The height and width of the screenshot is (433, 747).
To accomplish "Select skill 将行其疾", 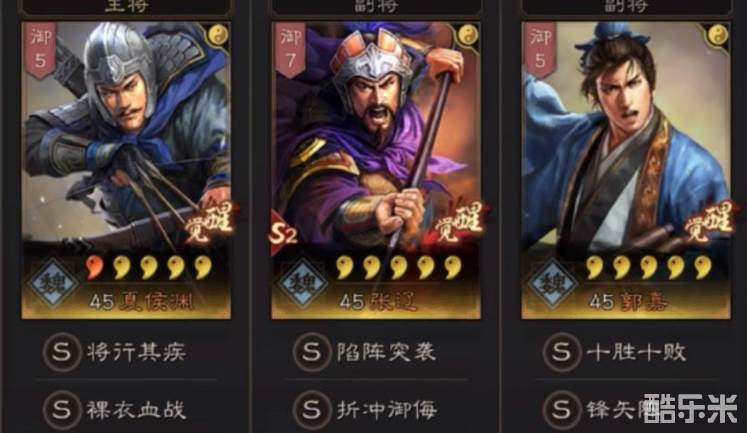I will click(x=136, y=352).
